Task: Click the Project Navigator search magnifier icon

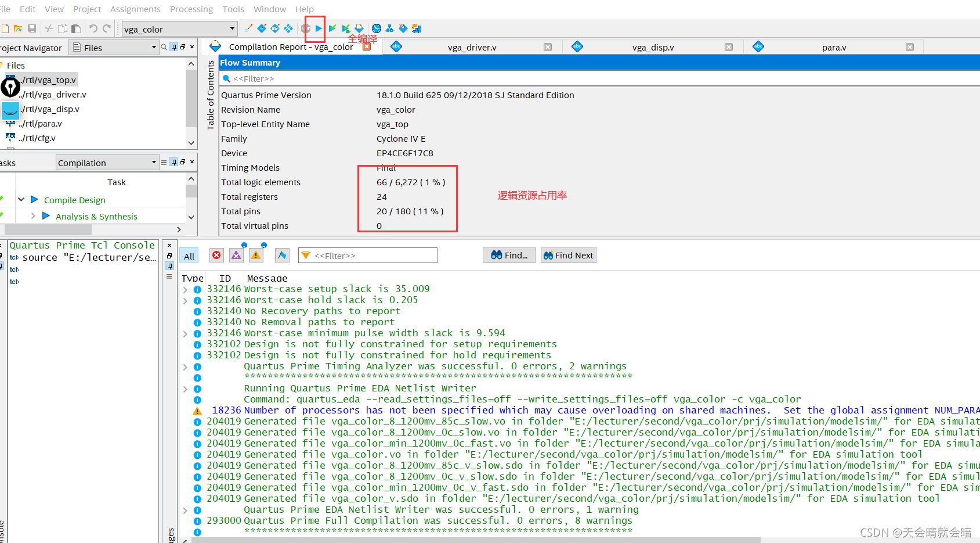Action: (164, 47)
